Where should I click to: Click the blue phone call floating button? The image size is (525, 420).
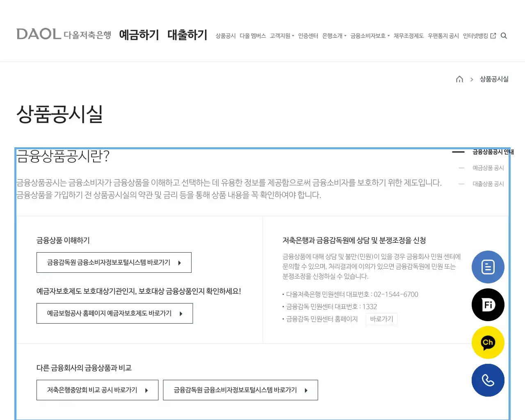(x=488, y=380)
